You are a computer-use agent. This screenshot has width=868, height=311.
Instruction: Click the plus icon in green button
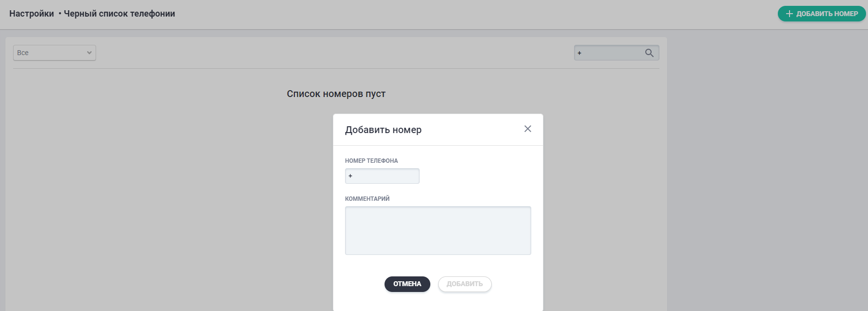click(789, 14)
